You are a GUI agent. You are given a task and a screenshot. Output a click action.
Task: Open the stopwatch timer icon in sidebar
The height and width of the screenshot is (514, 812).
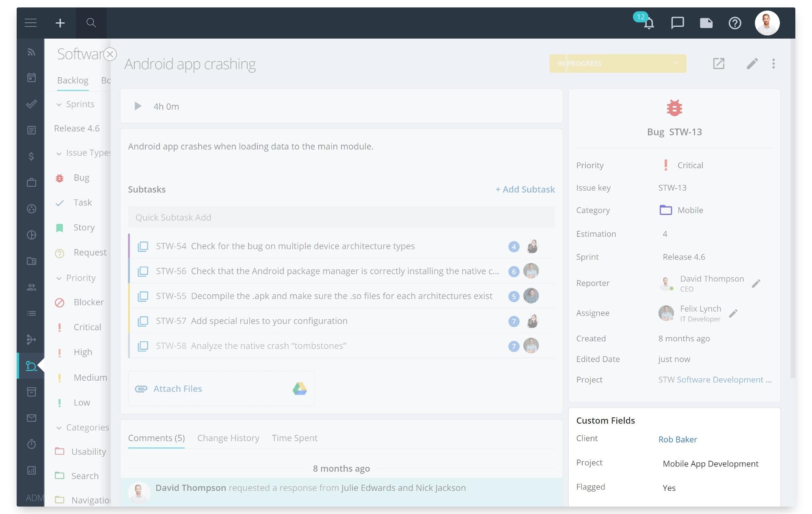[x=31, y=444]
